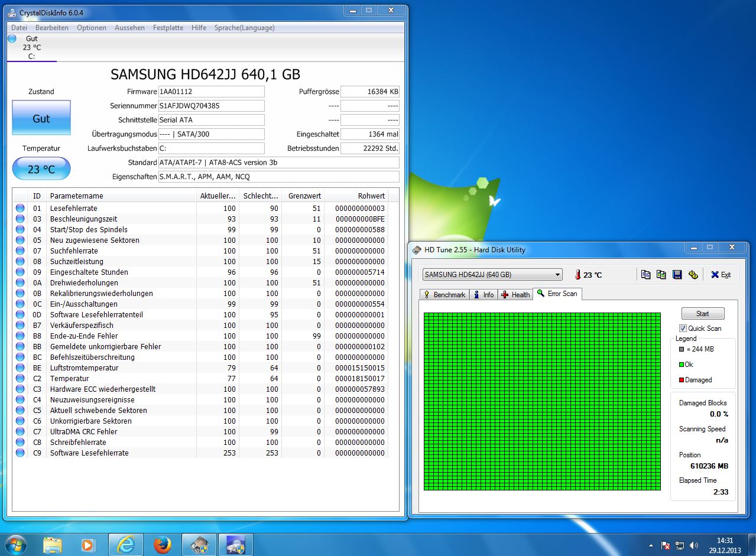Viewport: 756px width, 556px height.
Task: Click the Schnittstelle field Serial ATA
Action: click(x=211, y=120)
